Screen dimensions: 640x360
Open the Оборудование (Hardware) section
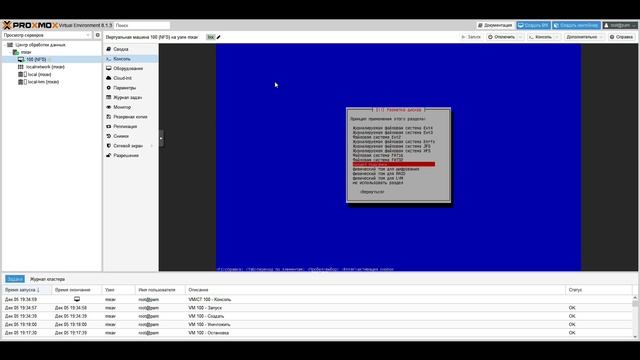tap(128, 68)
